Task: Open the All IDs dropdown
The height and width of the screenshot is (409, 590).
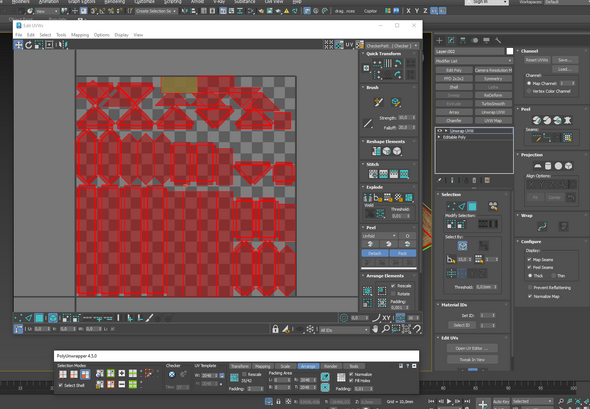Action: (344, 330)
